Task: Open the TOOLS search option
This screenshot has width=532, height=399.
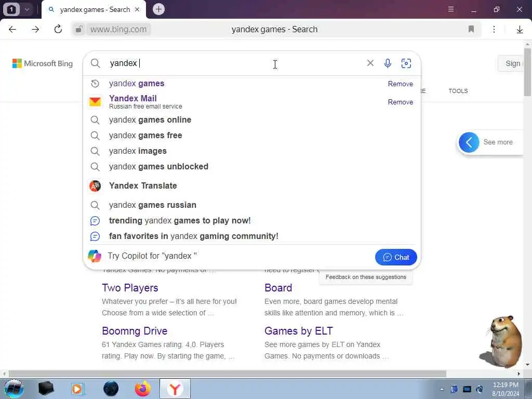Action: (458, 91)
